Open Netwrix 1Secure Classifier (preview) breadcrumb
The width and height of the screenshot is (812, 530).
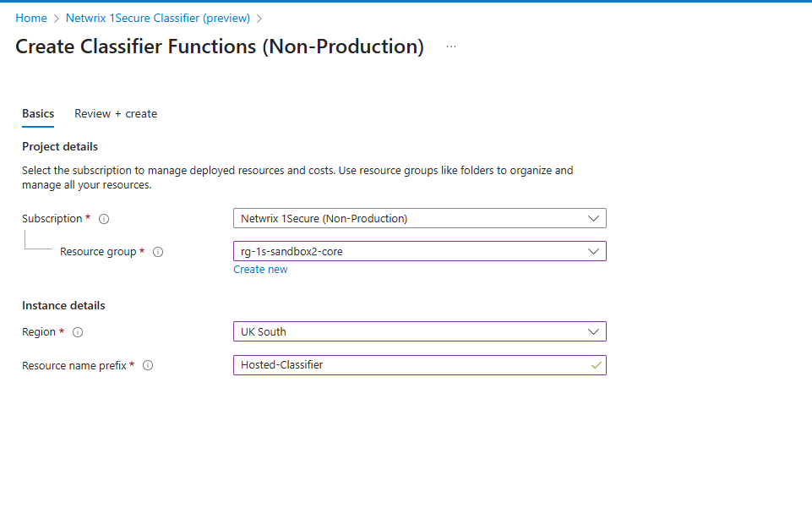[x=158, y=18]
